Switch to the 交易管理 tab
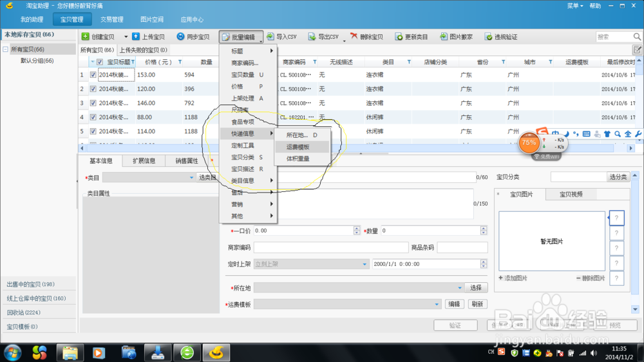The height and width of the screenshot is (362, 644). (x=111, y=19)
